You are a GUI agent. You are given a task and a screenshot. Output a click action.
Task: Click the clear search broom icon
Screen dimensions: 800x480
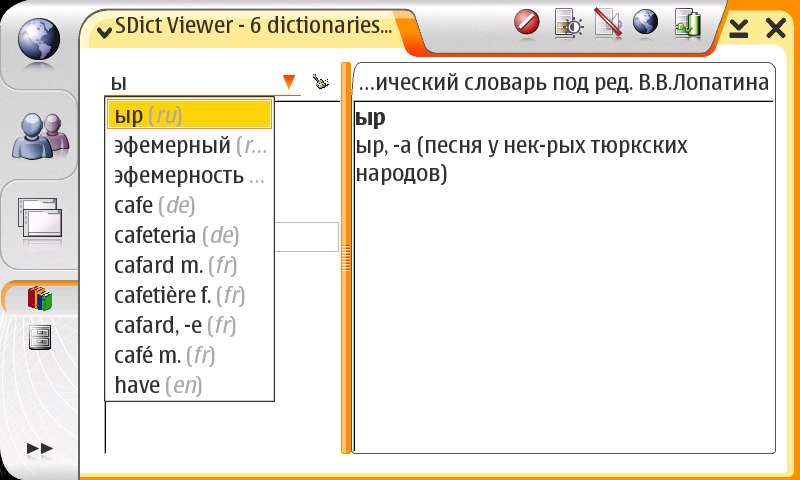coord(321,82)
